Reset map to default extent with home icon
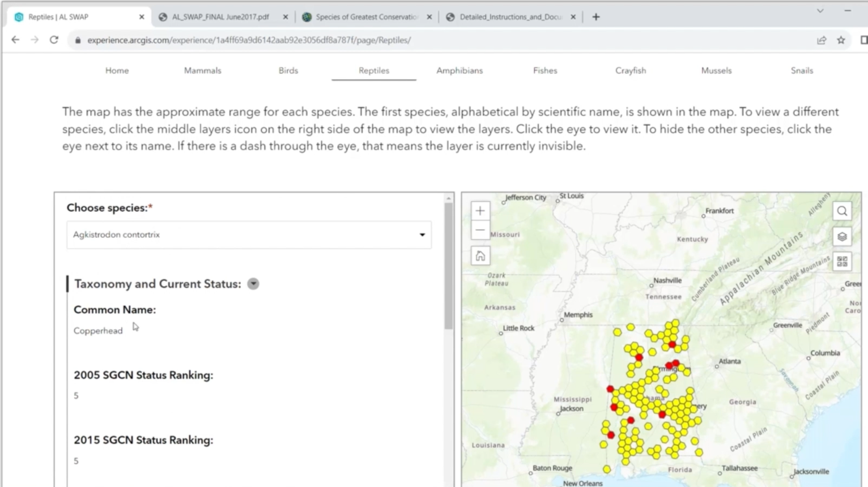868x487 pixels. (480, 255)
